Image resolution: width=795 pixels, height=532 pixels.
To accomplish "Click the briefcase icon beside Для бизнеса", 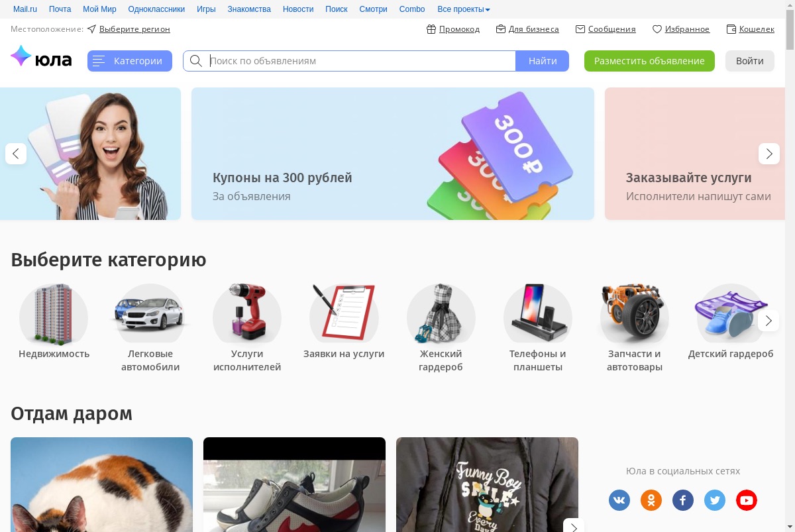I will [501, 29].
